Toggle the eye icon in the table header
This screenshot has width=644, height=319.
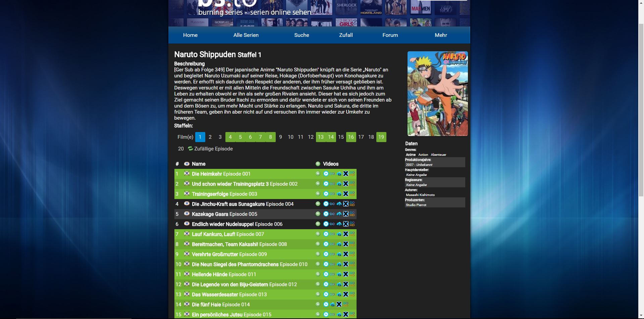click(187, 164)
